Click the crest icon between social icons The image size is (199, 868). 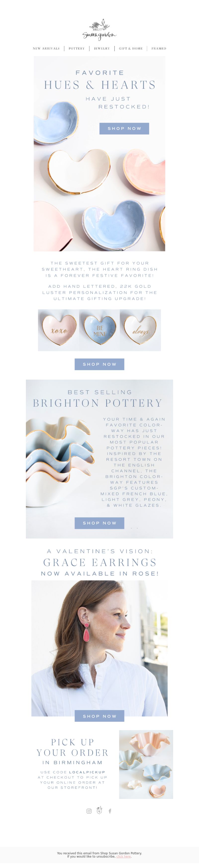click(99, 810)
